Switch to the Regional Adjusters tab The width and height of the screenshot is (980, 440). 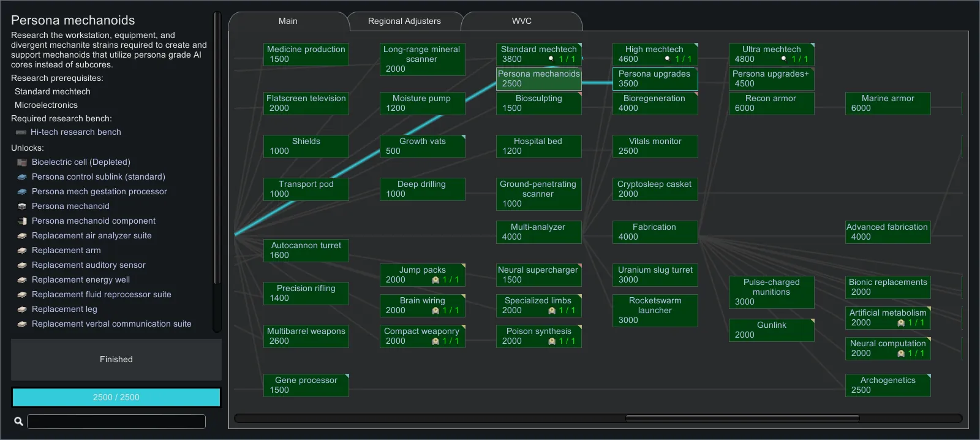coord(404,21)
